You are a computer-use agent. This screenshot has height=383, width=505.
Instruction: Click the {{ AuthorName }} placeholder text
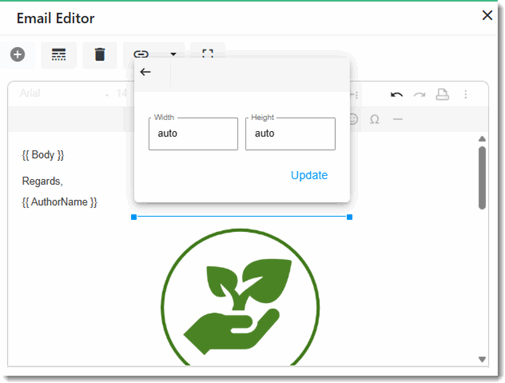tap(59, 202)
